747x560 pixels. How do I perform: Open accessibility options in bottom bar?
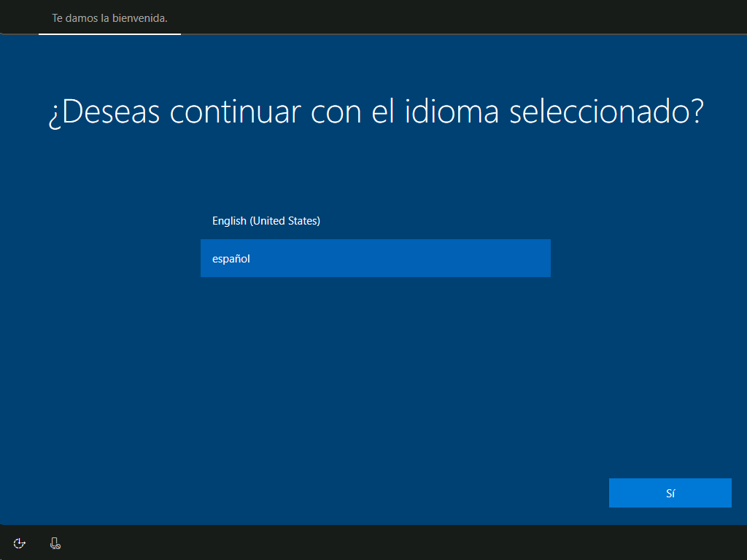20,542
